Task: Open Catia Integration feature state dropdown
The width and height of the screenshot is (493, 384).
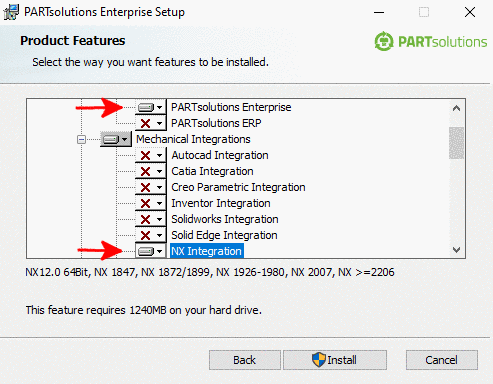Action: tap(150, 171)
